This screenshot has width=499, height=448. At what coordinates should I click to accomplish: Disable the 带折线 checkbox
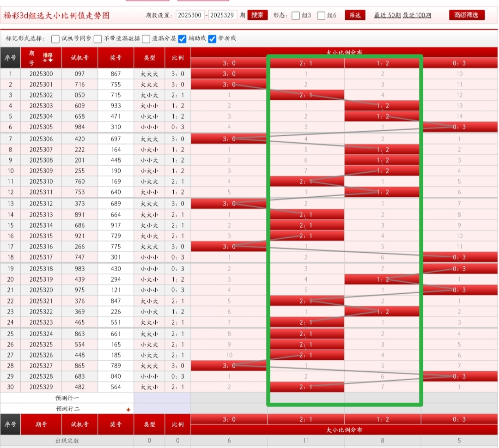(x=213, y=39)
